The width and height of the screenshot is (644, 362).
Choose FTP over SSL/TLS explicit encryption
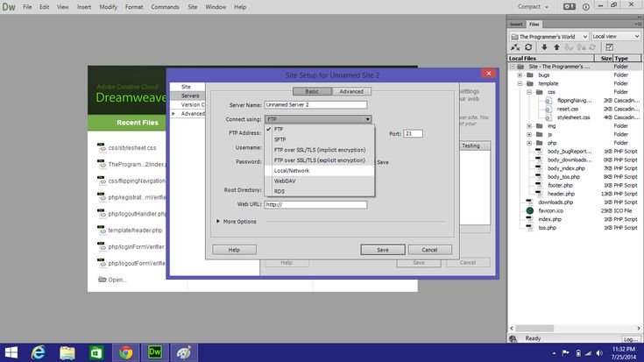320,160
